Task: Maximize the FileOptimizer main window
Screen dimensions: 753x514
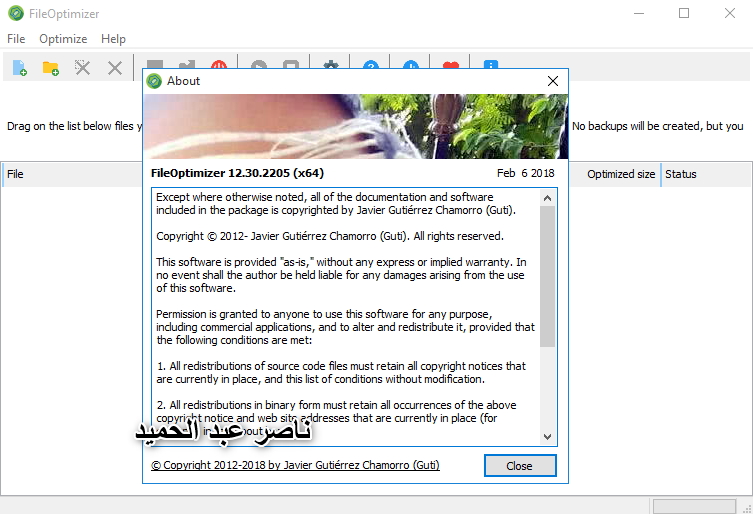Action: coord(684,13)
